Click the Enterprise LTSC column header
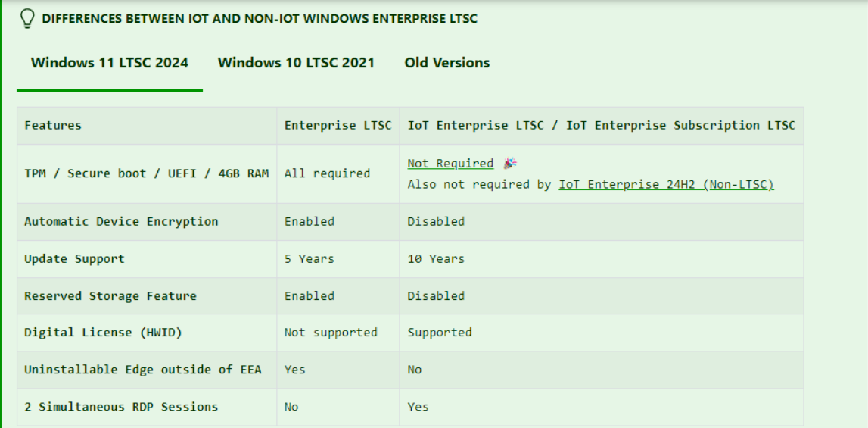868x428 pixels. pos(338,125)
